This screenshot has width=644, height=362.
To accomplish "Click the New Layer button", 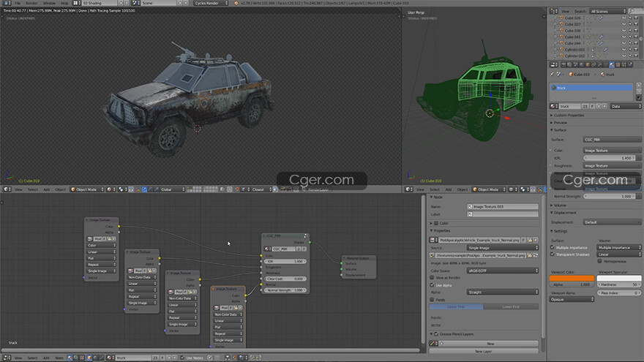I will (484, 351).
